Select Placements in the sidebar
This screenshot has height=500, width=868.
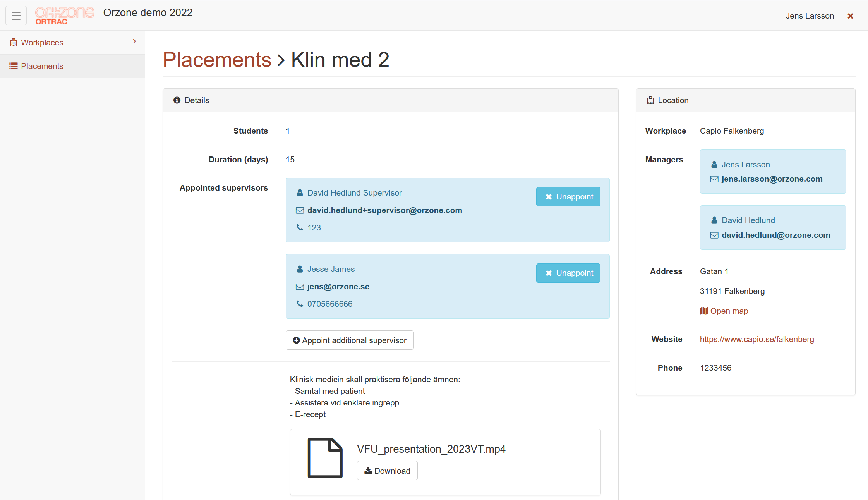[42, 66]
